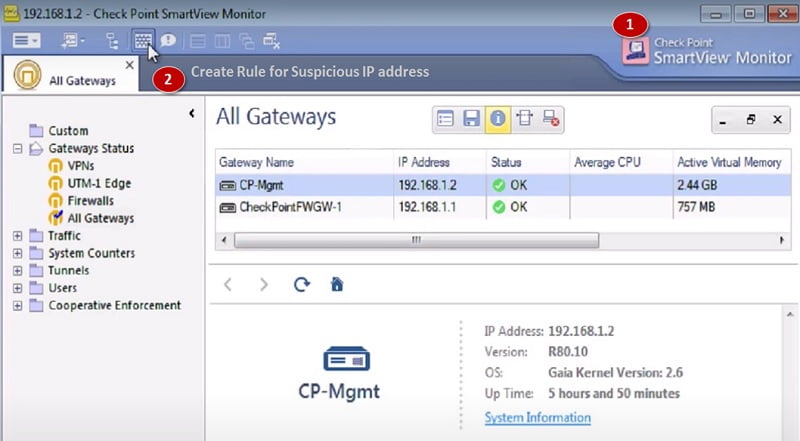Sort by Active Virtual Memory column header
Viewport: 800px width, 441px height.
coord(732,162)
